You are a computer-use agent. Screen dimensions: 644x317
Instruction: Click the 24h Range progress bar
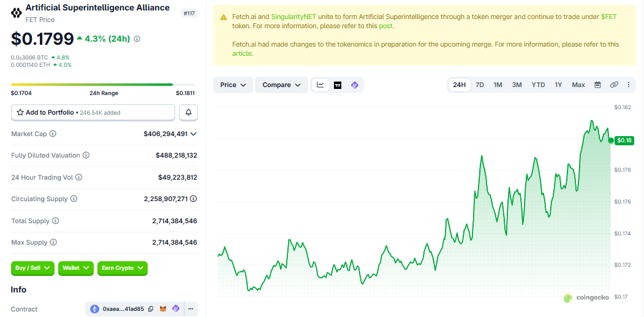(103, 85)
